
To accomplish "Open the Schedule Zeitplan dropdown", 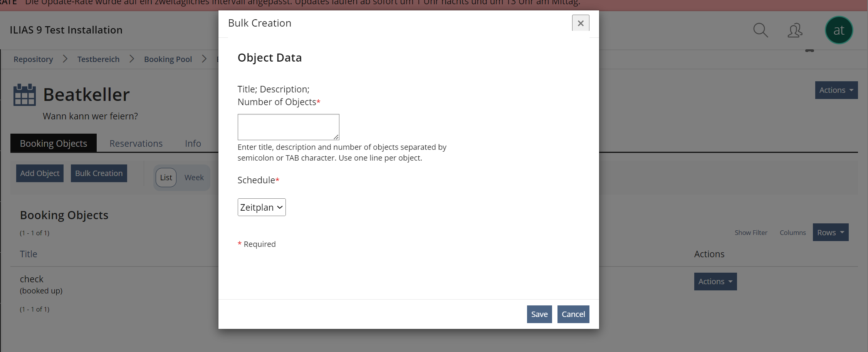I will (x=261, y=207).
